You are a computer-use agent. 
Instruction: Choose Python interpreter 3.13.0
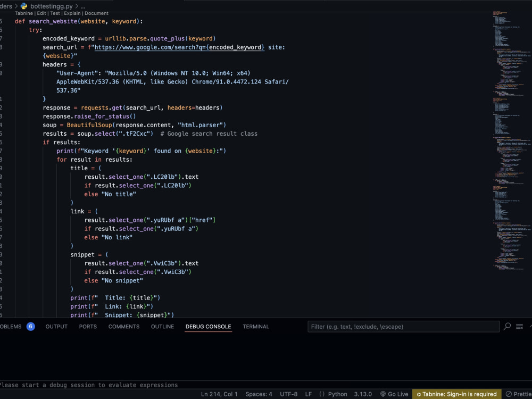coord(363,394)
